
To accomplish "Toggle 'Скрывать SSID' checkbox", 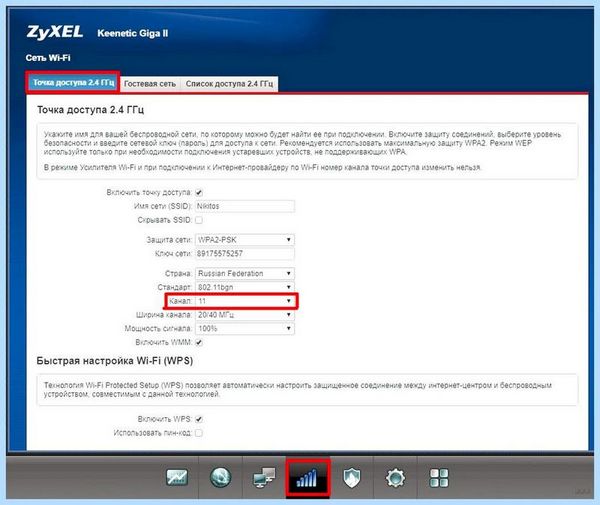I will pos(199,220).
